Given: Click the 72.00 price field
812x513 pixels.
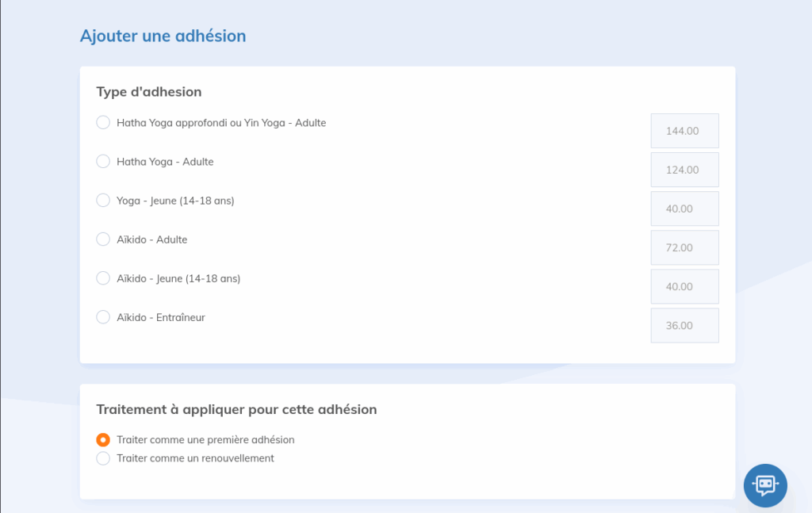Looking at the screenshot, I should point(684,247).
